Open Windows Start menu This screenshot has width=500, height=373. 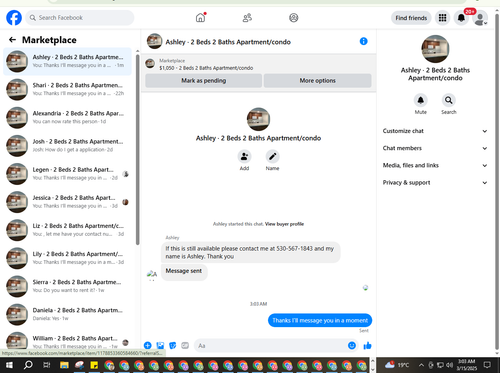coord(9,365)
